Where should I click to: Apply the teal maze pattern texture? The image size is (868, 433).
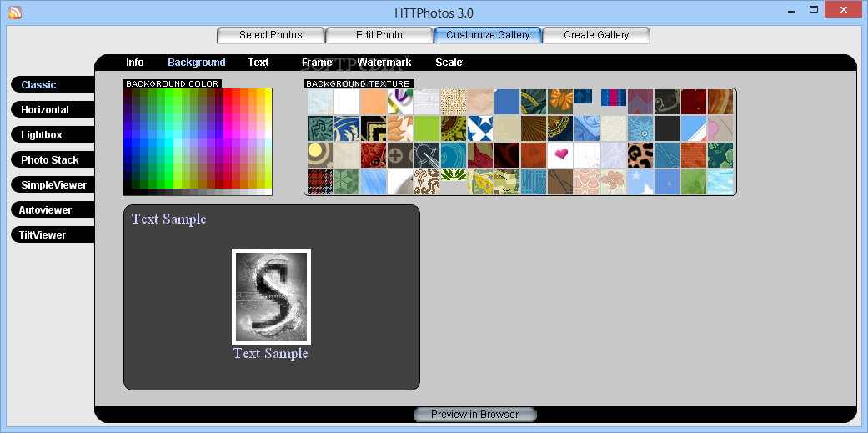click(x=320, y=128)
